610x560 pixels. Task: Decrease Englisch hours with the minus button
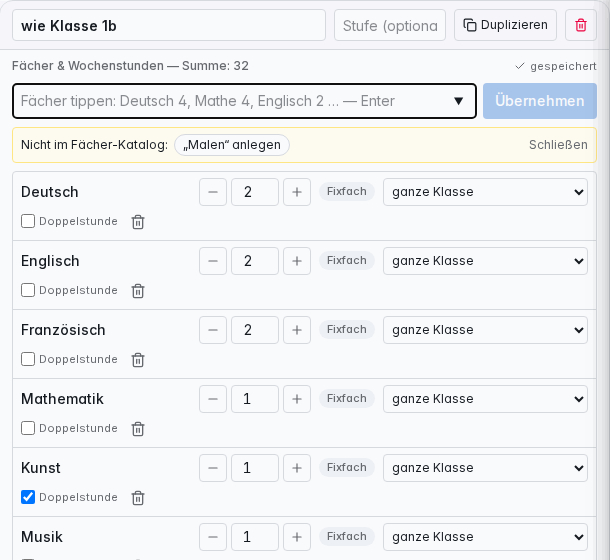(213, 261)
